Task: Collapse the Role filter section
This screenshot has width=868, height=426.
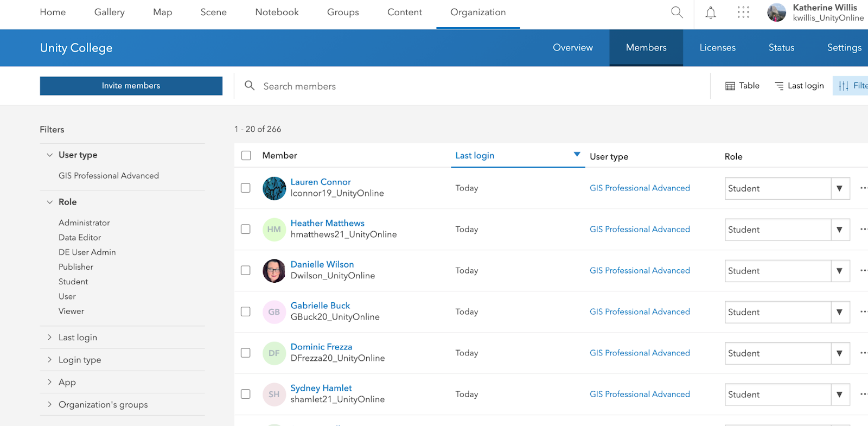Action: (50, 202)
